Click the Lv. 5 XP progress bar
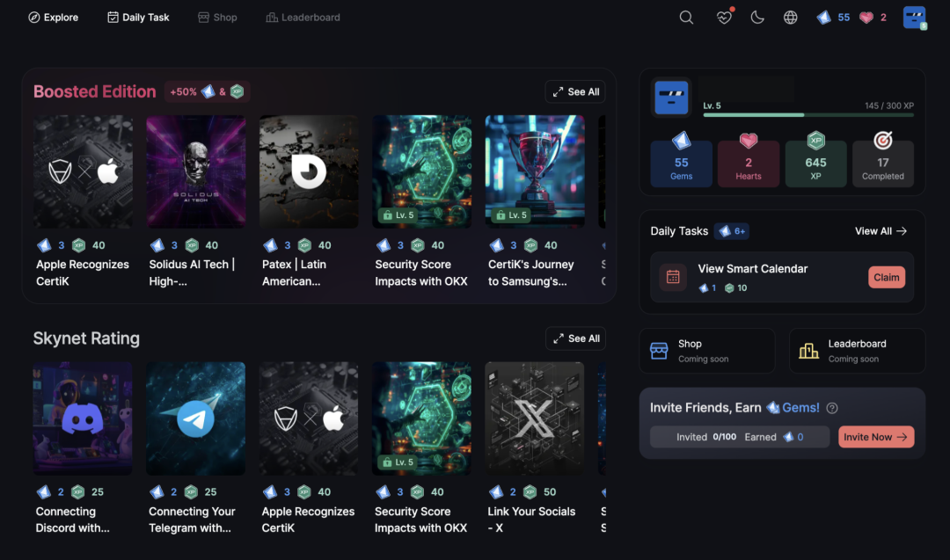 pos(808,115)
